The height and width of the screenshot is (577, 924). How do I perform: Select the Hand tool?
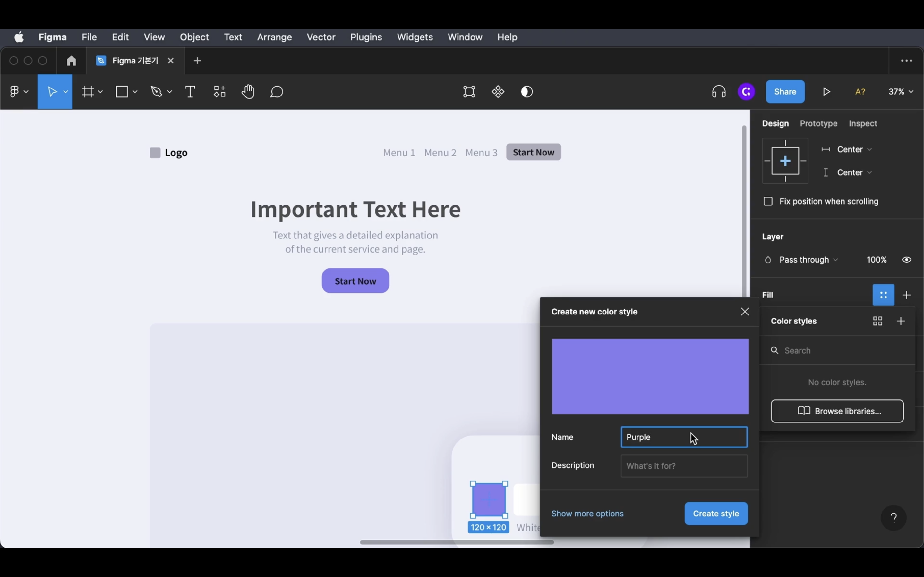tap(248, 92)
